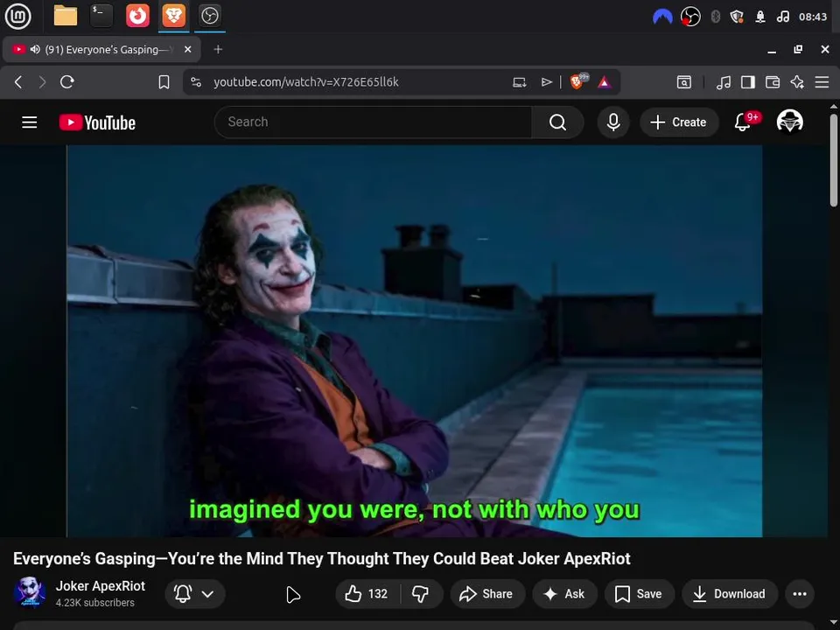The height and width of the screenshot is (630, 840).
Task: Open the music note tray applet
Action: click(x=782, y=17)
